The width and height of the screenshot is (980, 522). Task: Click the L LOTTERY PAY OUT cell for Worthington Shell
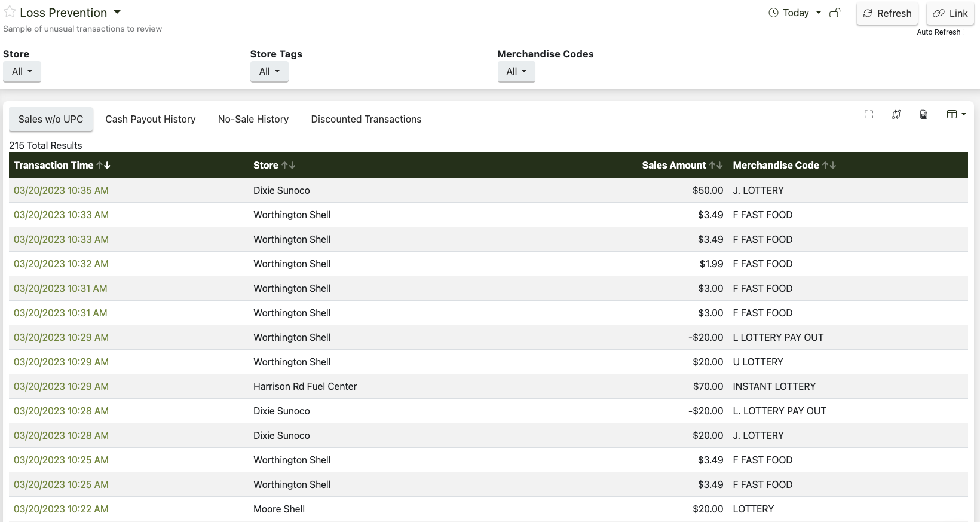click(x=779, y=337)
